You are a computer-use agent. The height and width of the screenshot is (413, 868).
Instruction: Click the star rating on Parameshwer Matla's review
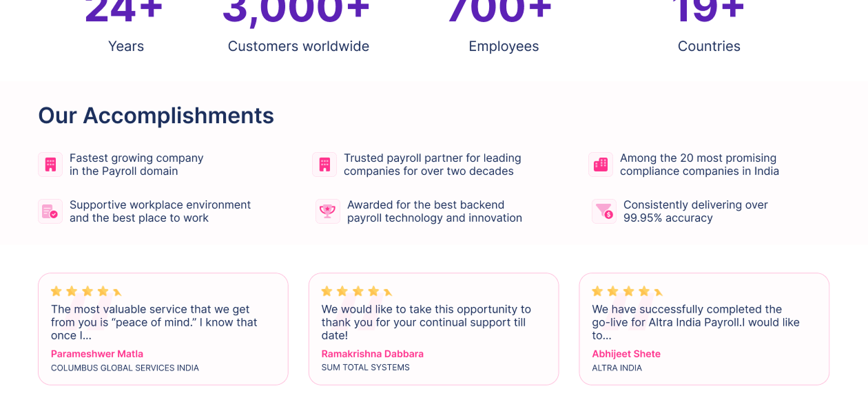point(86,291)
